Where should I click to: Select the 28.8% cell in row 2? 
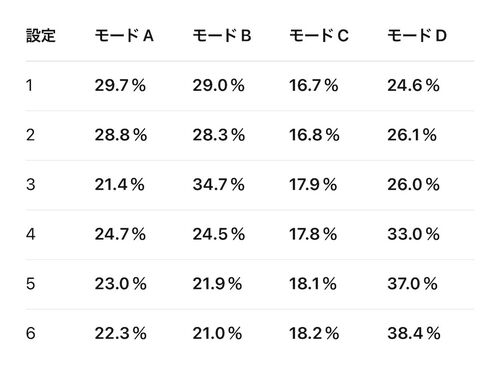click(121, 135)
